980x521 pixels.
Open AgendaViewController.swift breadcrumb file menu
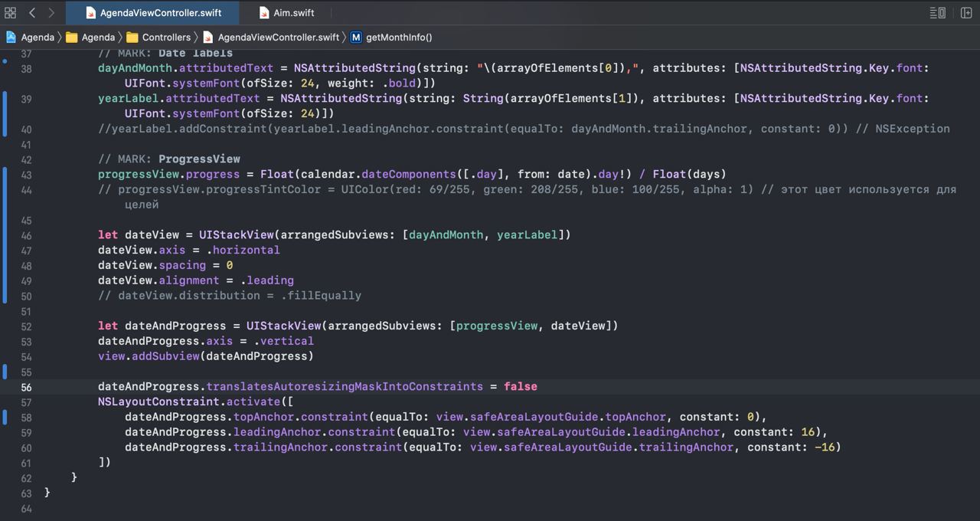pos(278,37)
